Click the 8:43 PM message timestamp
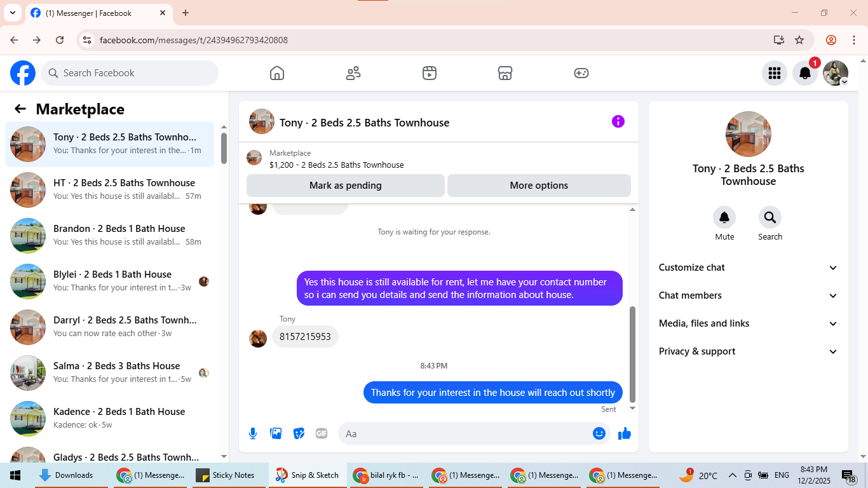 tap(434, 366)
